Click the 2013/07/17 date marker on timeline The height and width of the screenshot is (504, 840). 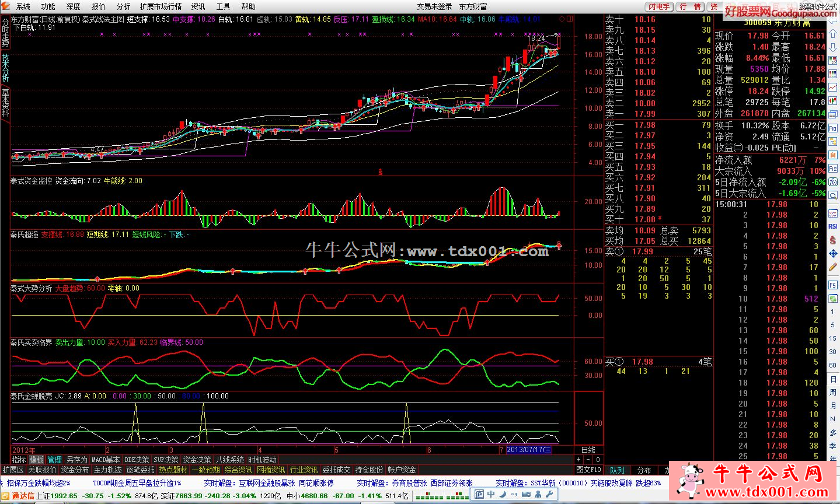pyautogui.click(x=529, y=450)
